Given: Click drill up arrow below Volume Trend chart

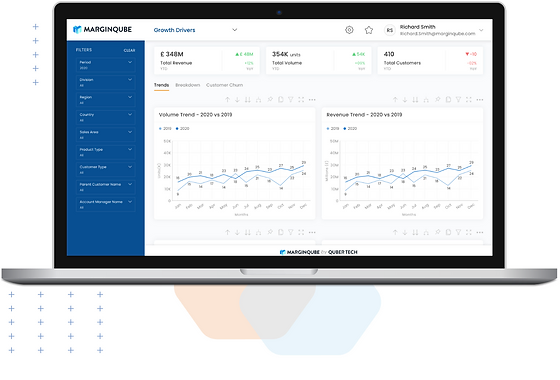Looking at the screenshot, I should 228,232.
